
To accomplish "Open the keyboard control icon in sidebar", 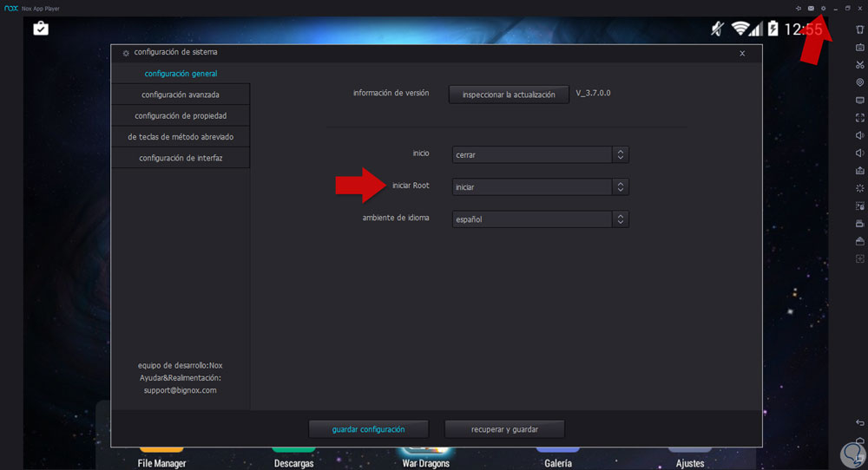I will pos(859,47).
